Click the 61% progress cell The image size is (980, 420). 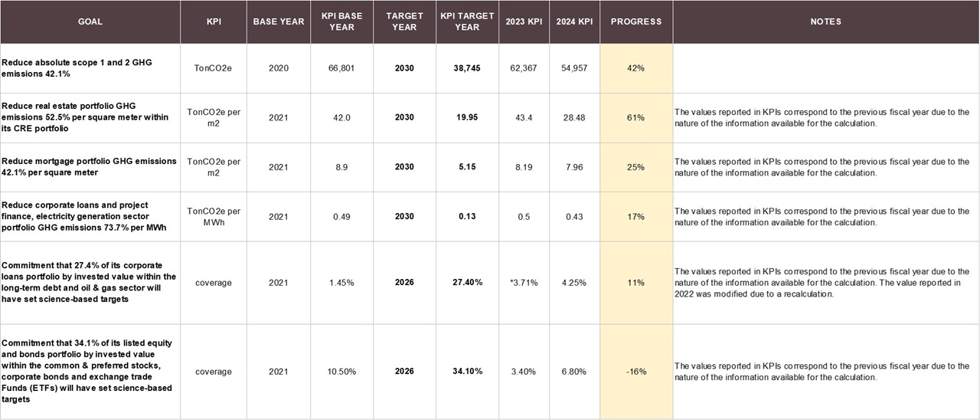click(x=635, y=118)
